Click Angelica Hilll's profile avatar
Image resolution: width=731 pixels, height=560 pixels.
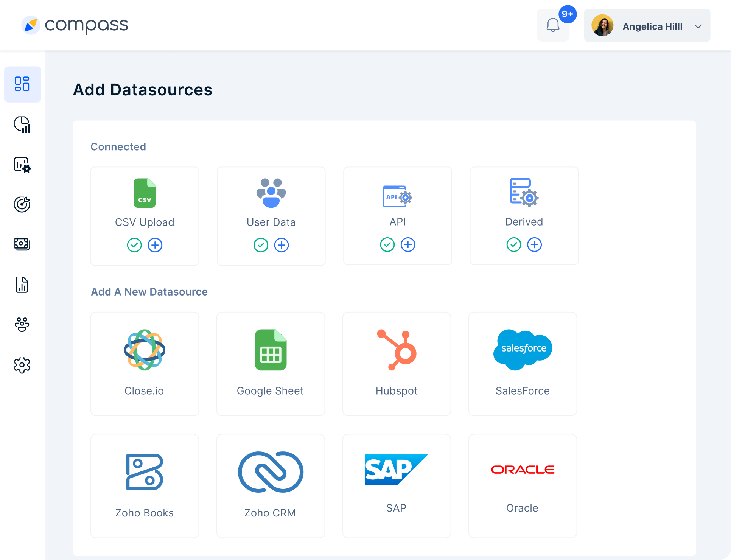click(x=603, y=25)
